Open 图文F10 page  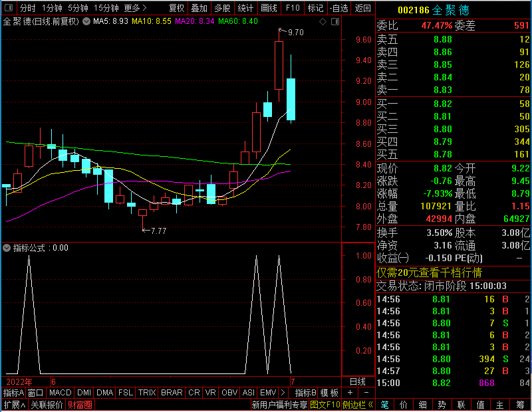(325, 405)
